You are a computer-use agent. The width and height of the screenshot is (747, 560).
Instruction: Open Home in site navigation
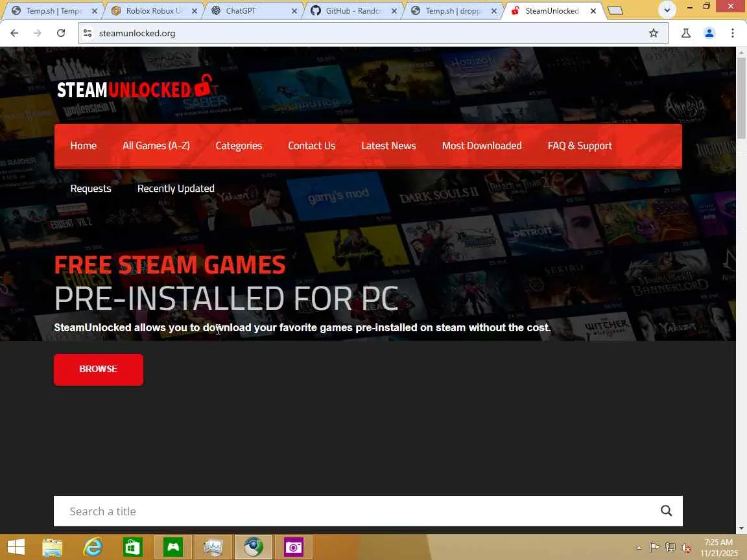(84, 146)
